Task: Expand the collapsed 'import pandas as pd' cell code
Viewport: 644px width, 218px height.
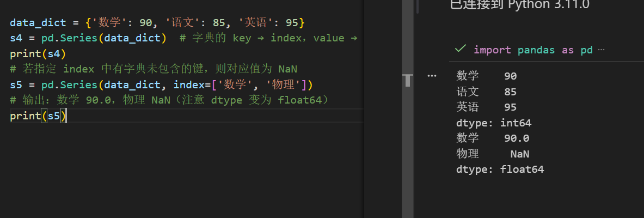Action: coord(533,50)
